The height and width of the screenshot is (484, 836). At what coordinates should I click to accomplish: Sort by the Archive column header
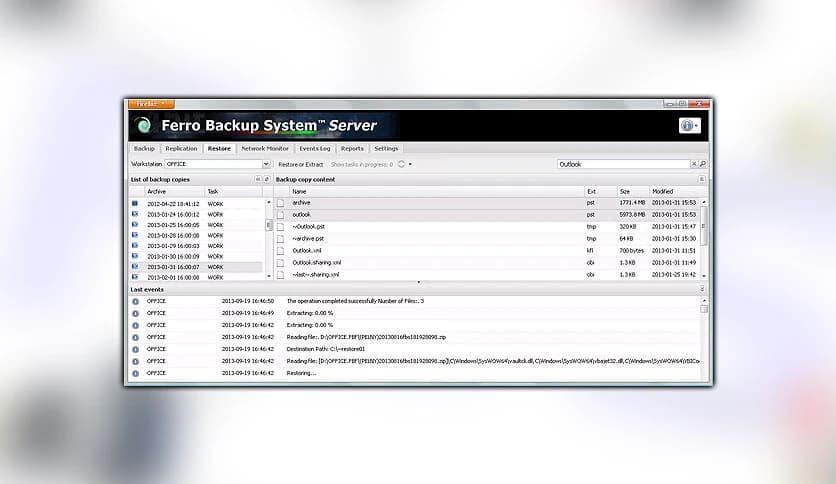pyautogui.click(x=174, y=191)
